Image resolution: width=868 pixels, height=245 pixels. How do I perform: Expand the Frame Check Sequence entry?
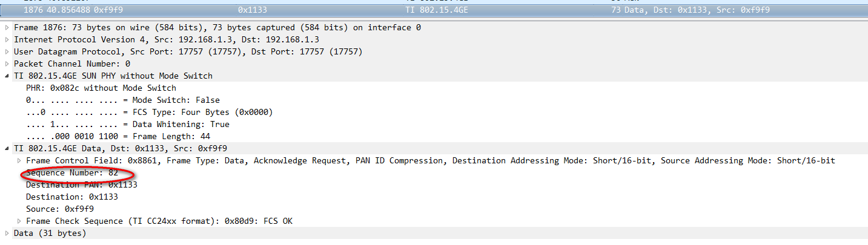(x=19, y=221)
